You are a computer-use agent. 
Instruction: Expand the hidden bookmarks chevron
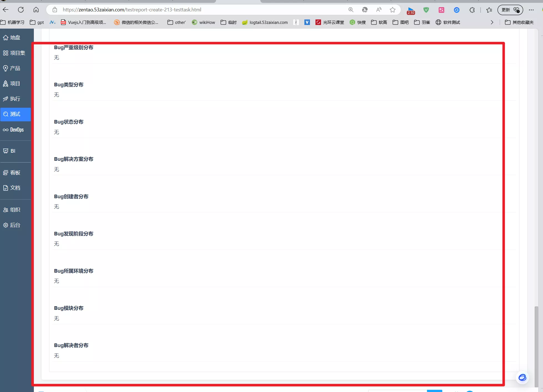[492, 22]
